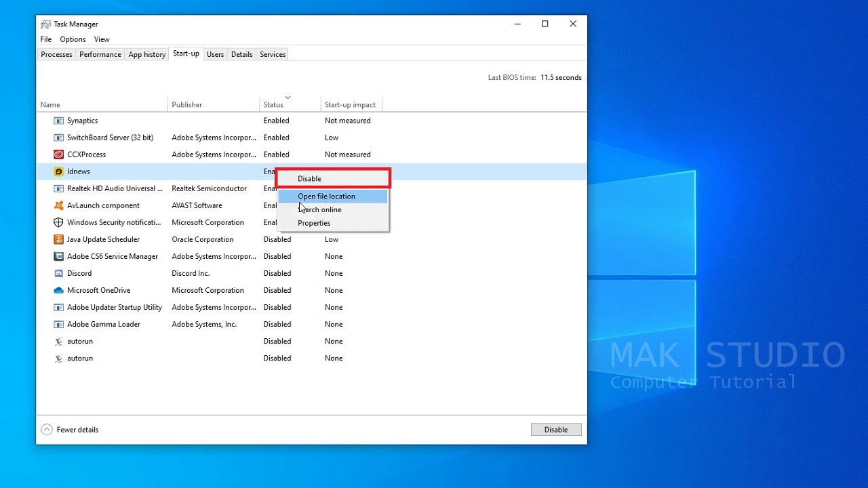The height and width of the screenshot is (488, 868).
Task: Sort by the Status column header
Action: tap(290, 104)
